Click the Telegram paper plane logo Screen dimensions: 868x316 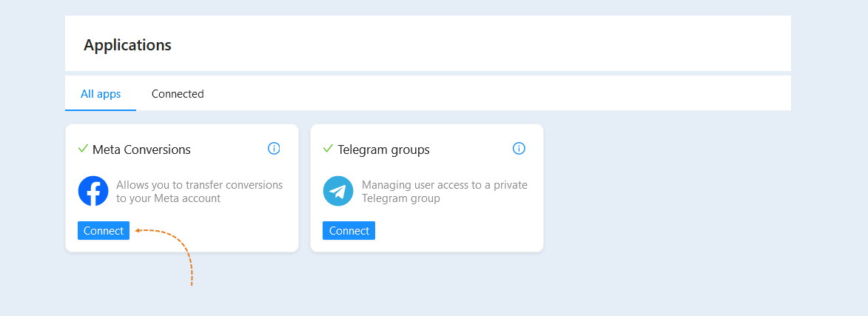click(338, 191)
